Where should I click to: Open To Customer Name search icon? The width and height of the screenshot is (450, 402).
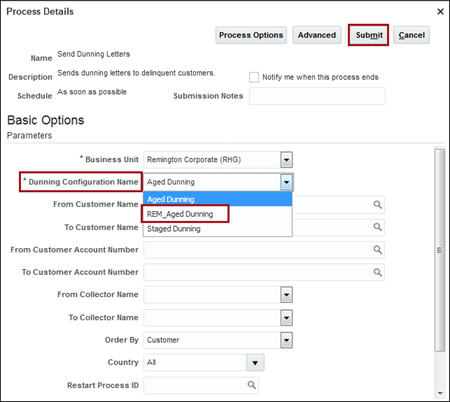pyautogui.click(x=377, y=227)
